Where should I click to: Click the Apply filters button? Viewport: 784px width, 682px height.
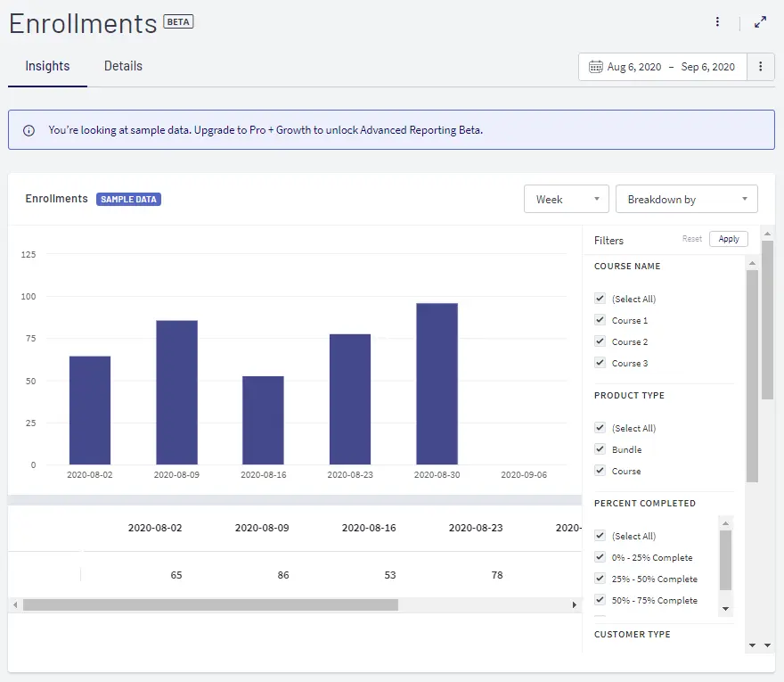(728, 239)
